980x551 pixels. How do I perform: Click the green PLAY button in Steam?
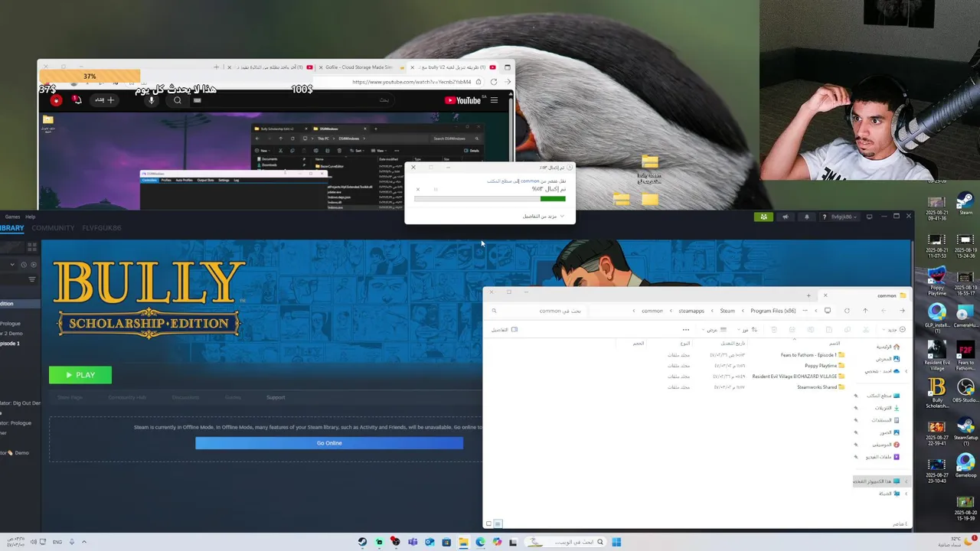coord(80,375)
